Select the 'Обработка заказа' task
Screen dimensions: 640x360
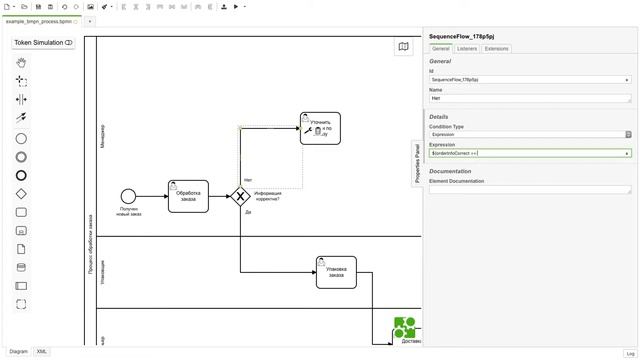coord(188,196)
